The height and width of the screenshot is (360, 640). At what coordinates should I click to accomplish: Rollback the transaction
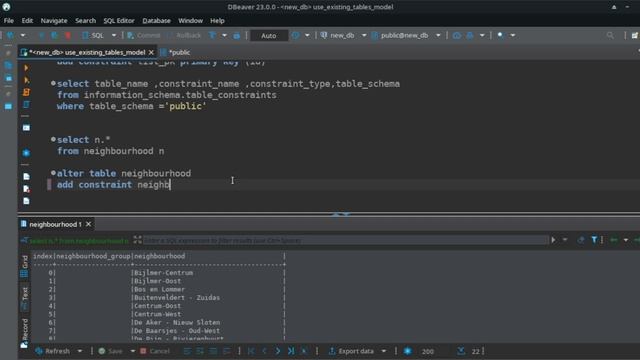point(184,36)
